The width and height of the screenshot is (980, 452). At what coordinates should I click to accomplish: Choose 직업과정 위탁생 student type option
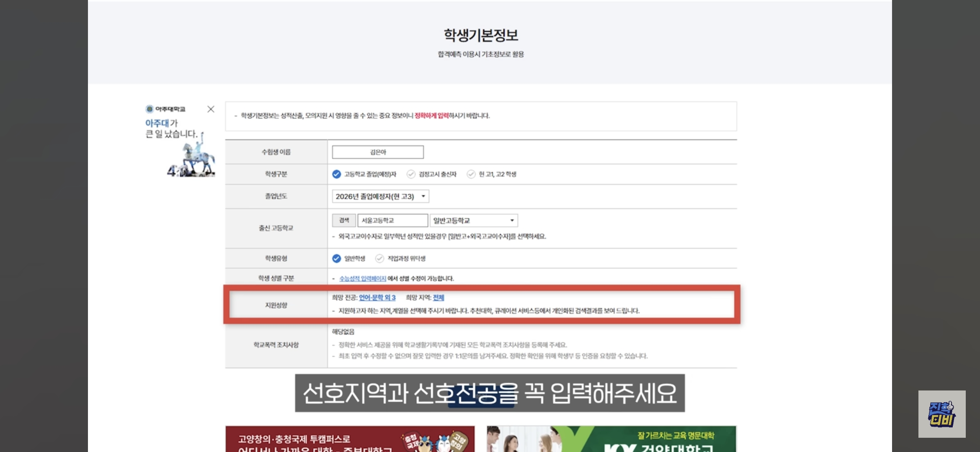click(x=379, y=258)
